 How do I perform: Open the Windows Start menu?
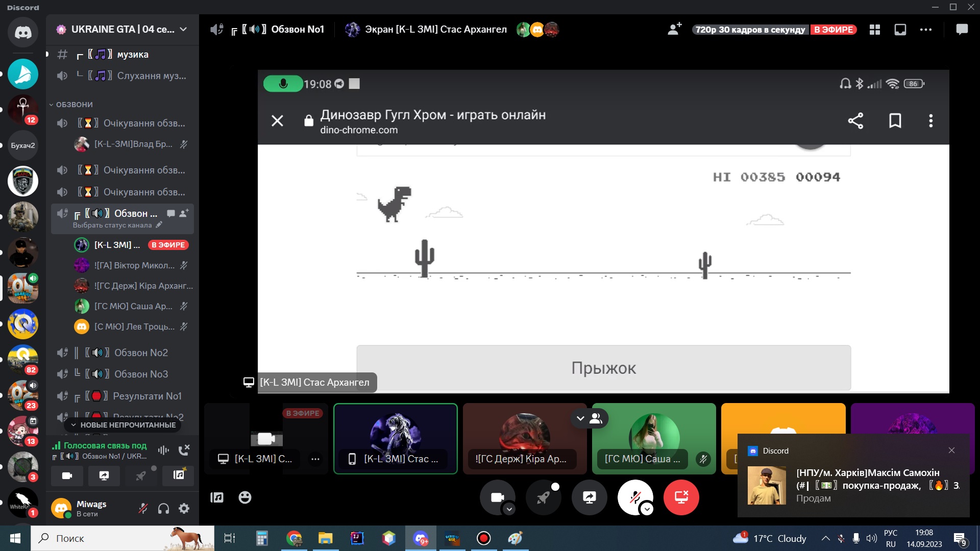[x=15, y=538]
